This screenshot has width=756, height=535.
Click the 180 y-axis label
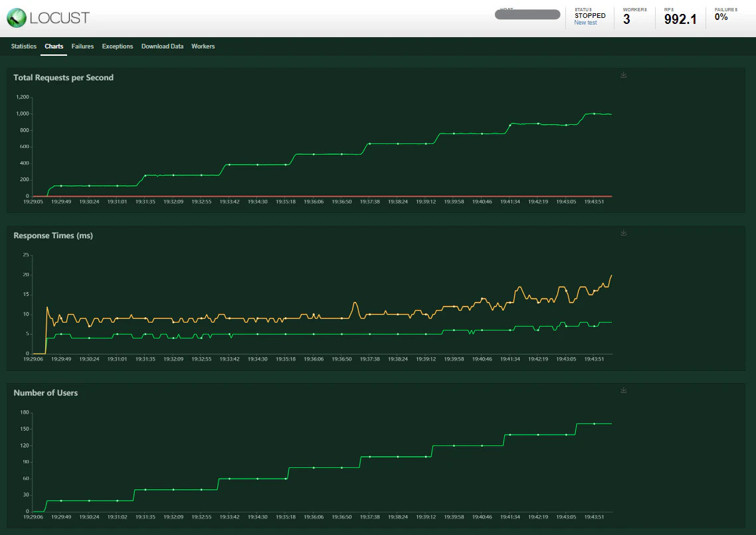click(x=25, y=413)
